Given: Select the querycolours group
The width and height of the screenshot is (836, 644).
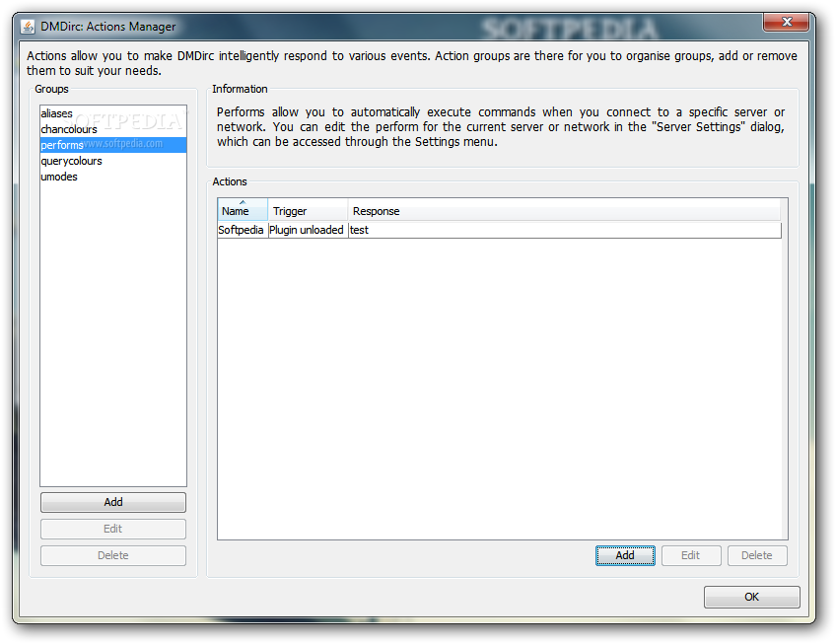Looking at the screenshot, I should 113,161.
